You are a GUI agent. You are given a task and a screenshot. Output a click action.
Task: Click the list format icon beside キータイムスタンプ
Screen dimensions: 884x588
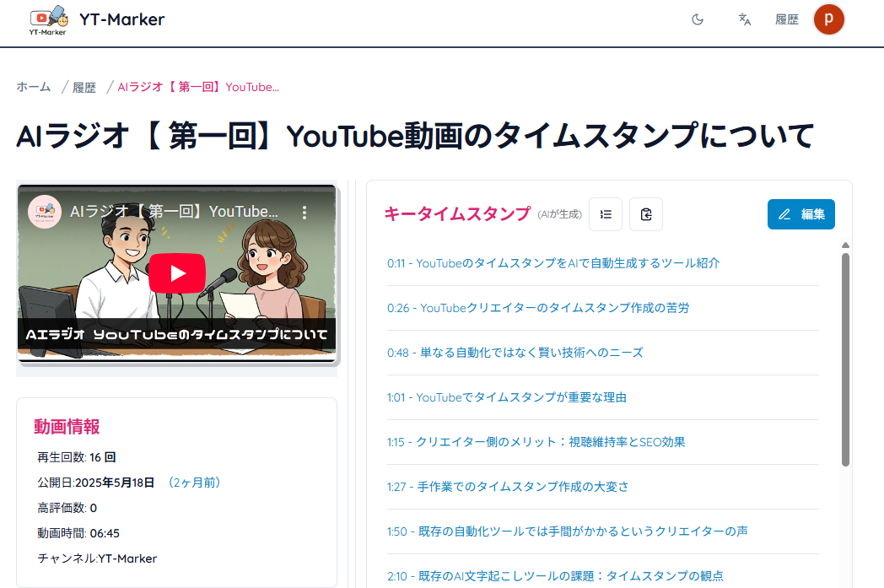click(606, 214)
